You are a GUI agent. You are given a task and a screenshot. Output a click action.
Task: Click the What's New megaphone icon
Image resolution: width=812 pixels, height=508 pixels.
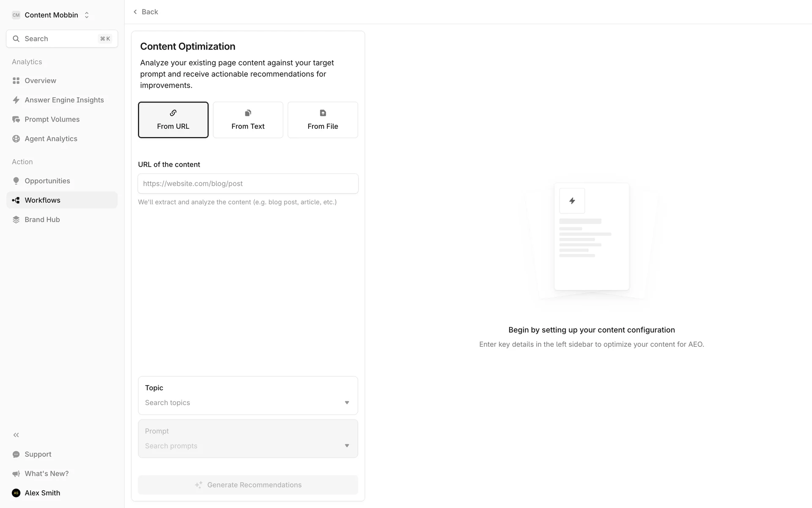click(x=16, y=474)
